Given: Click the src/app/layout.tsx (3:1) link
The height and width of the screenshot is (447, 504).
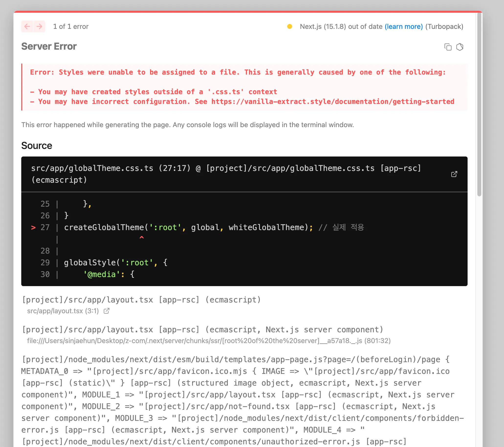Looking at the screenshot, I should 63,311.
